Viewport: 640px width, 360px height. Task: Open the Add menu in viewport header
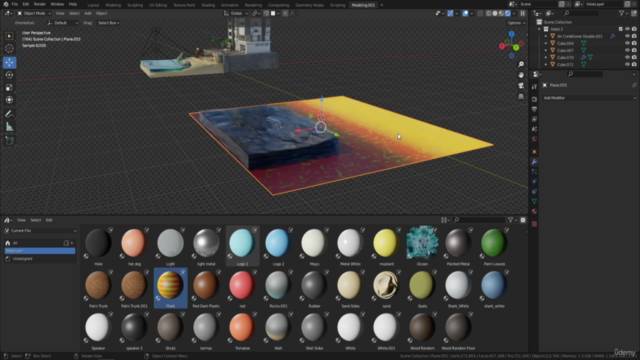pyautogui.click(x=88, y=13)
